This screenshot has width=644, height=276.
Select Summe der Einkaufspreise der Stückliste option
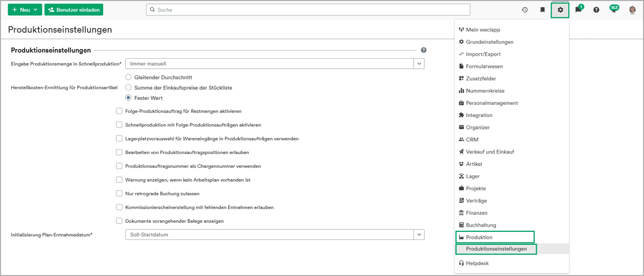coord(128,87)
